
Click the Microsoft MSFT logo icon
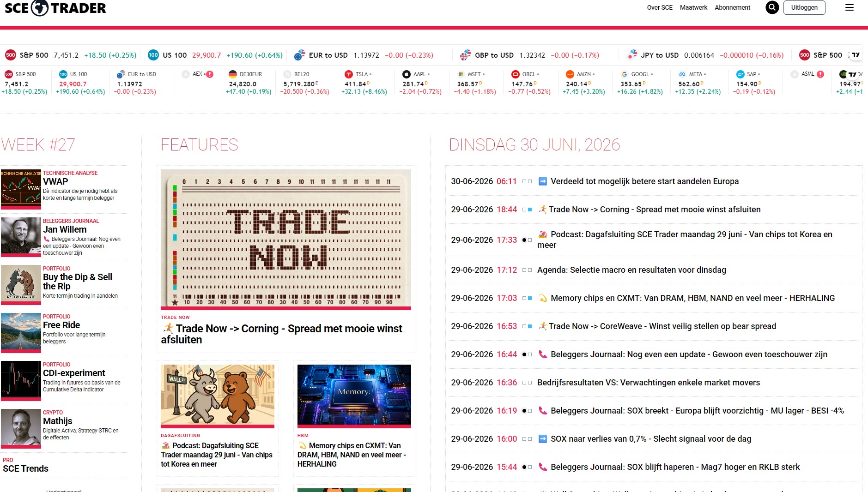click(461, 74)
